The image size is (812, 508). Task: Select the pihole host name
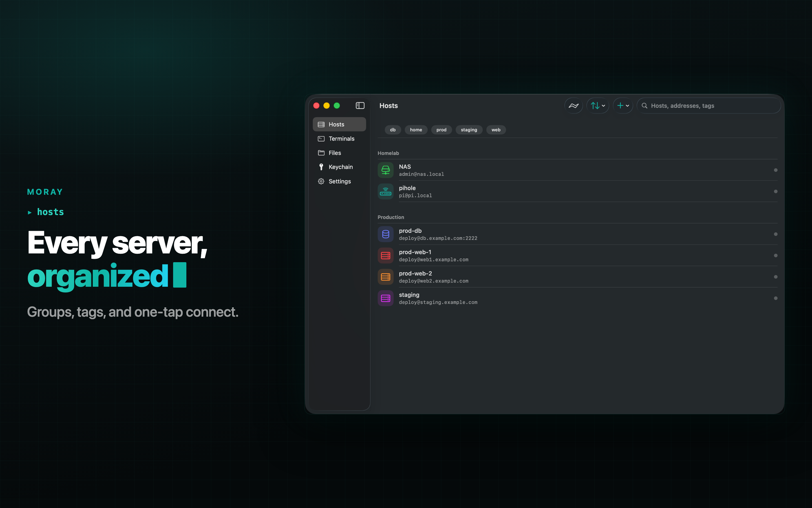pos(407,188)
